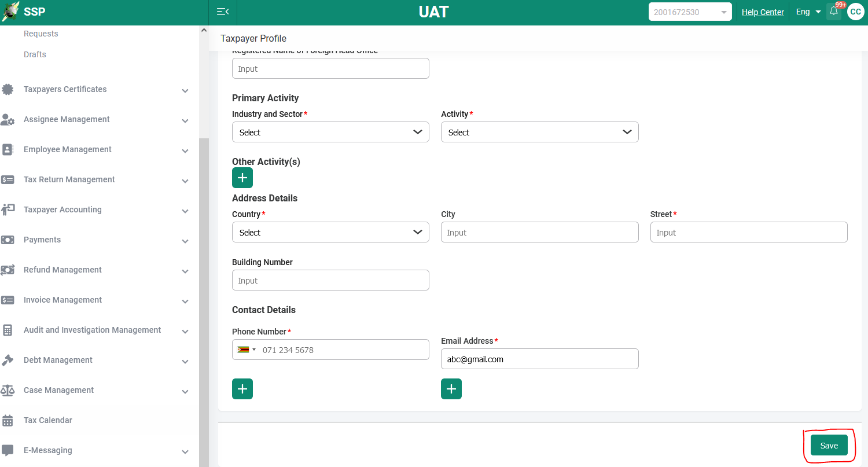
Task: Click the Tax Calendar icon in sidebar
Action: [8, 420]
